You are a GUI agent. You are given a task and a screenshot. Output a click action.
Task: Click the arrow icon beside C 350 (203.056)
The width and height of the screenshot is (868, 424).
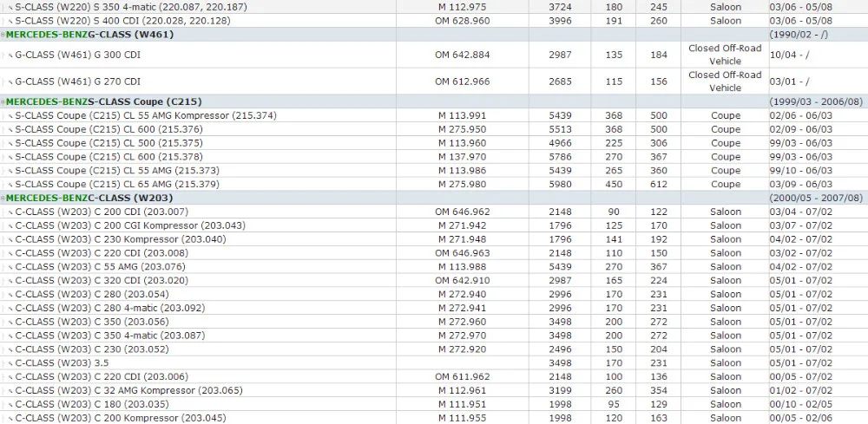[10, 323]
